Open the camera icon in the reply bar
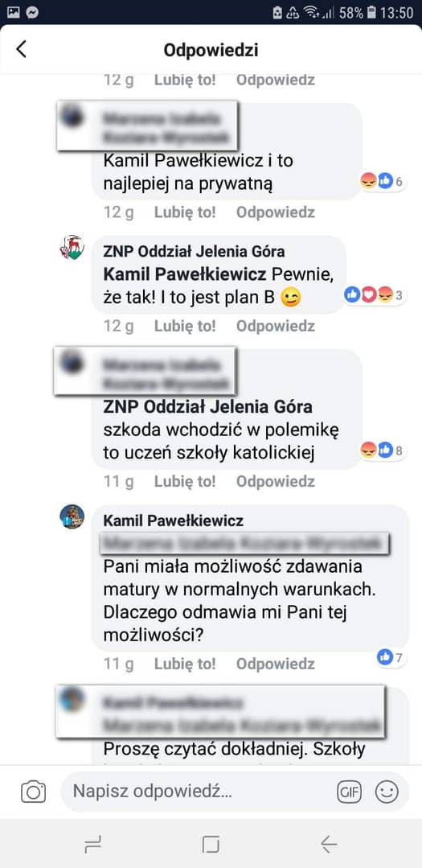The width and height of the screenshot is (422, 868). (x=33, y=792)
